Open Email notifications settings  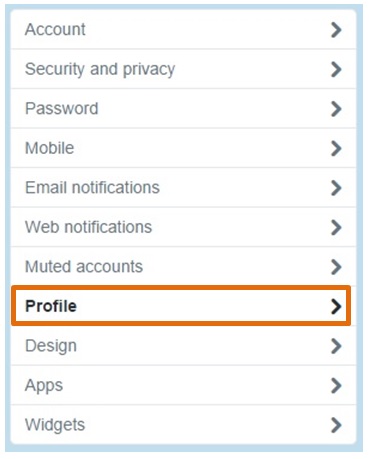[x=184, y=187]
